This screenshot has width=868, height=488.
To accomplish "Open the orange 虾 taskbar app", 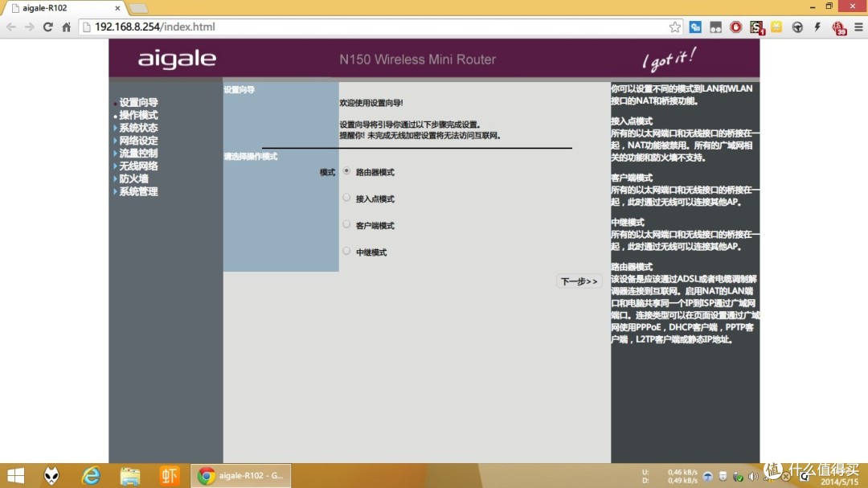I will coord(170,475).
